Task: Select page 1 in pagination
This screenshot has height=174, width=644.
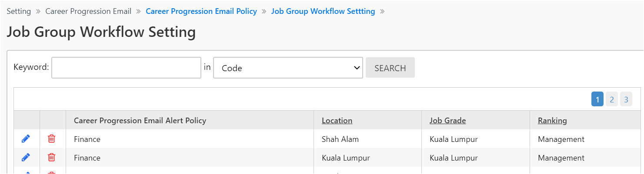Action: [597, 100]
